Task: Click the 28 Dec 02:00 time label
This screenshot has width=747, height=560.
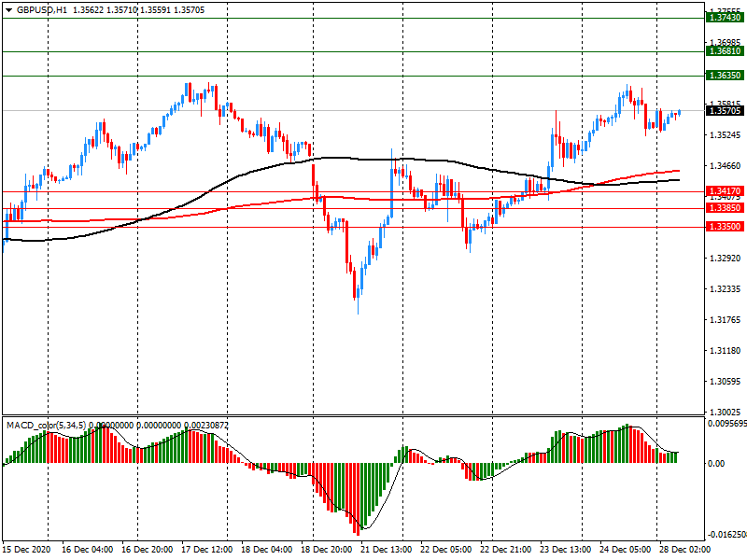Action: (x=684, y=549)
